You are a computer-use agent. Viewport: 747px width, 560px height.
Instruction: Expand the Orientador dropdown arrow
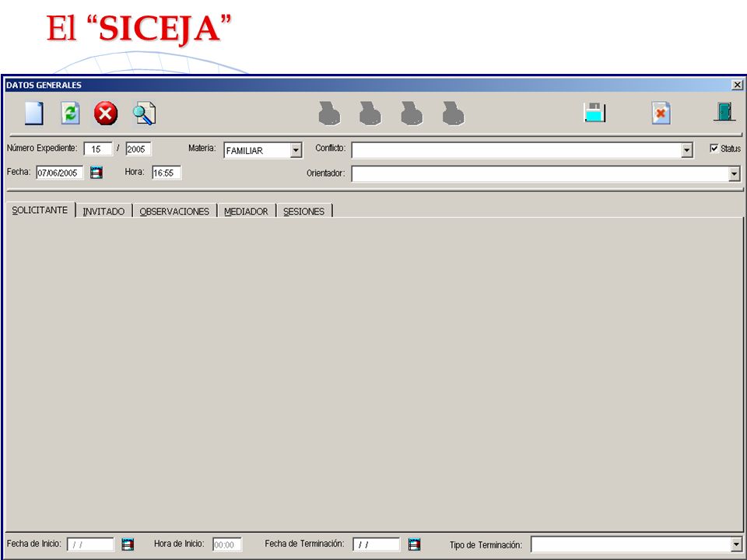(734, 173)
